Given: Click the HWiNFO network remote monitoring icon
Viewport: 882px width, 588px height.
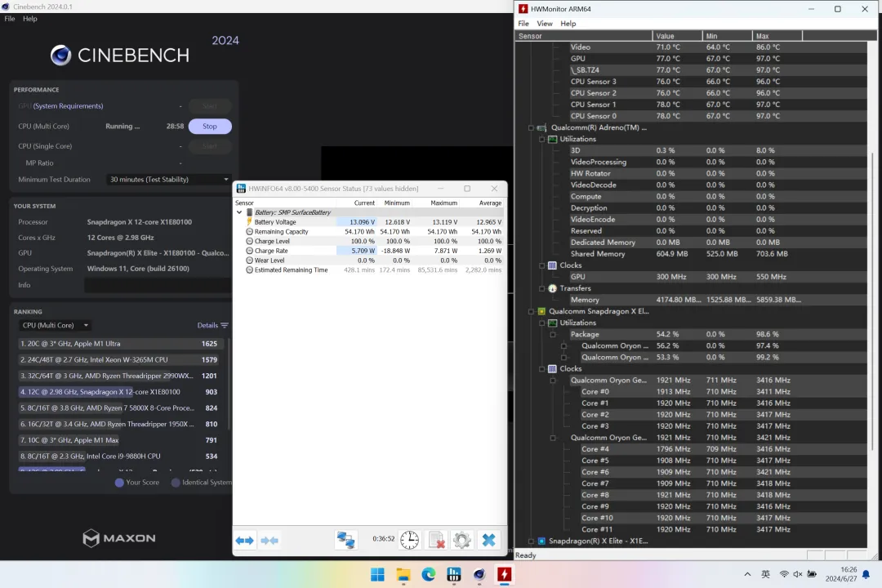Looking at the screenshot, I should tap(346, 540).
